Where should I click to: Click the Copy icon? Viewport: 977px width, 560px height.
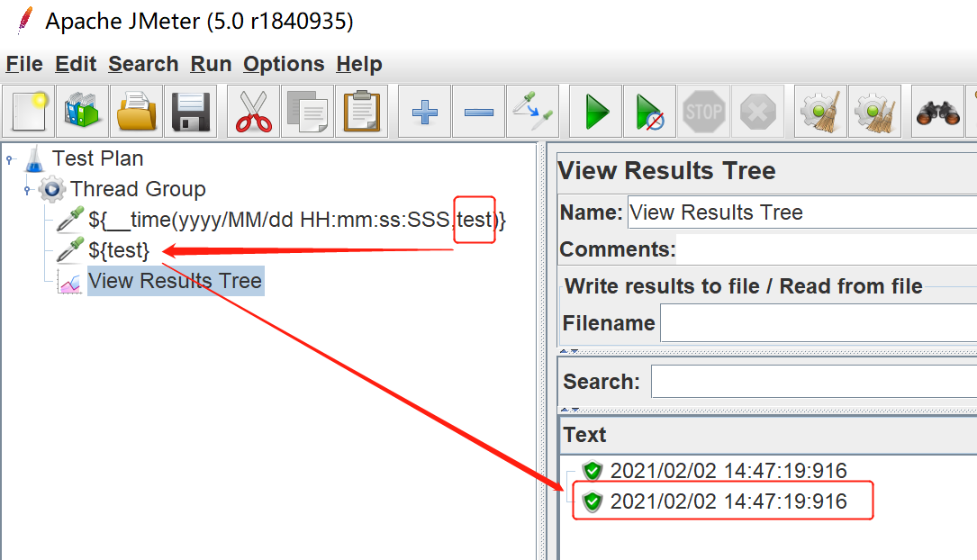(x=307, y=112)
